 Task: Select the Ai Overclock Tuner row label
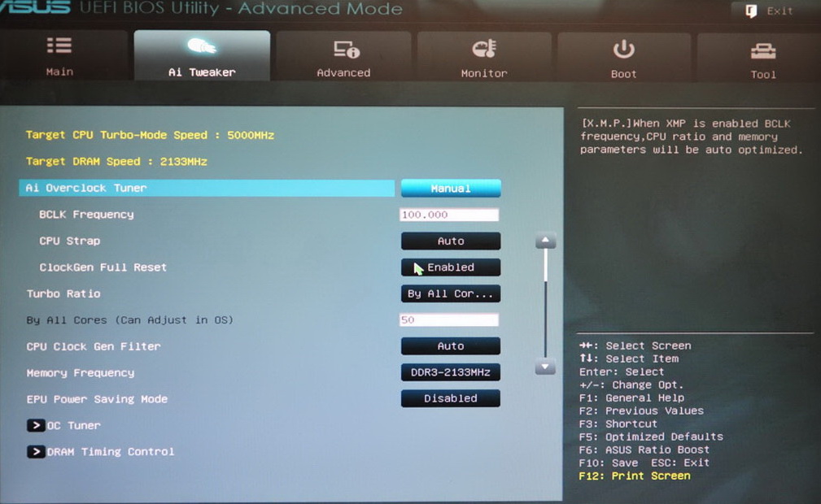(x=86, y=188)
